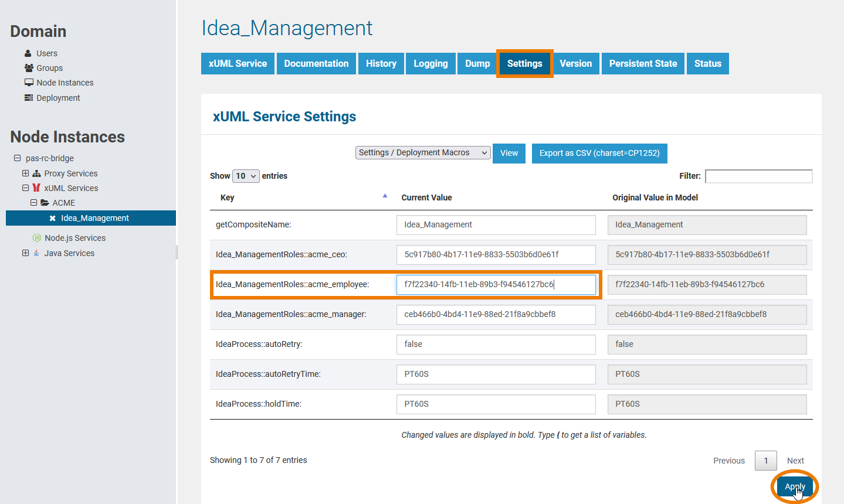Viewport: 844px width, 504px height.
Task: Expand the Proxy Services tree node
Action: (x=25, y=173)
